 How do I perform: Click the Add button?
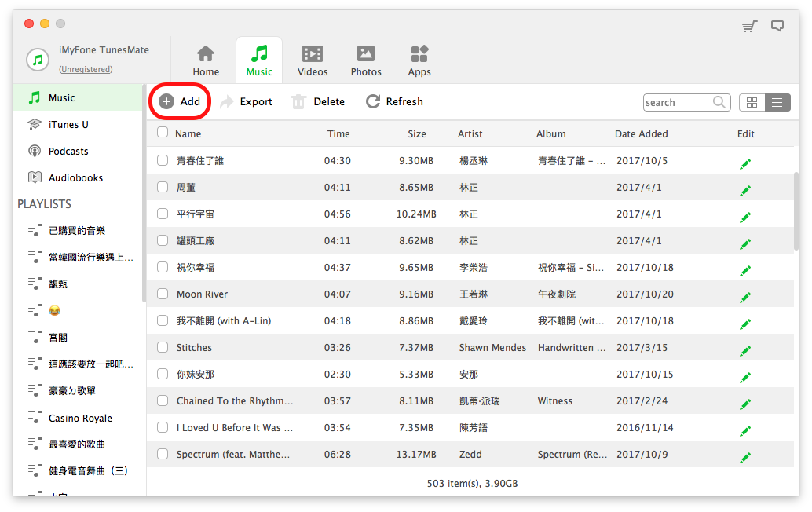(x=180, y=101)
